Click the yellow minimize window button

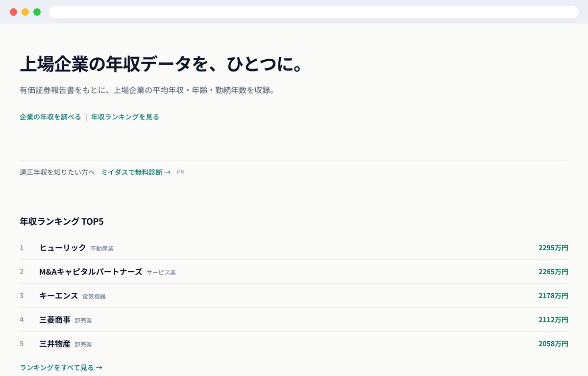click(x=25, y=12)
